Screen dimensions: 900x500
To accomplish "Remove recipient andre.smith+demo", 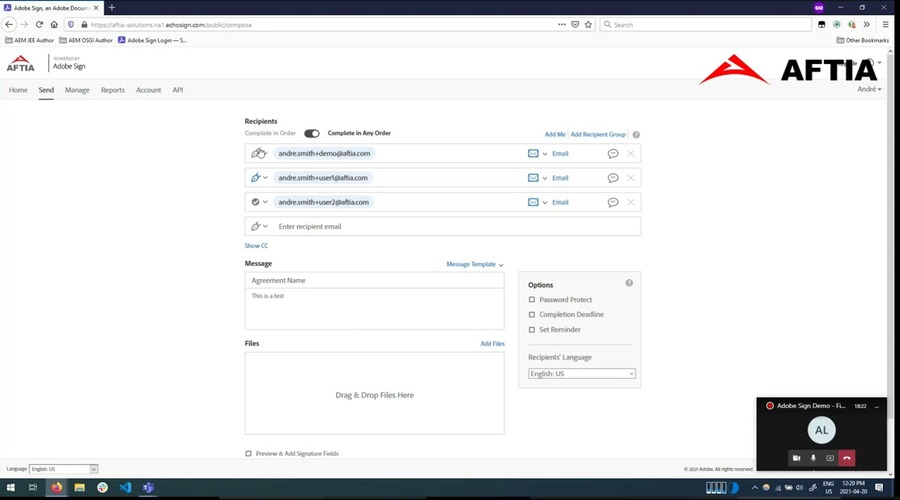I will click(631, 153).
